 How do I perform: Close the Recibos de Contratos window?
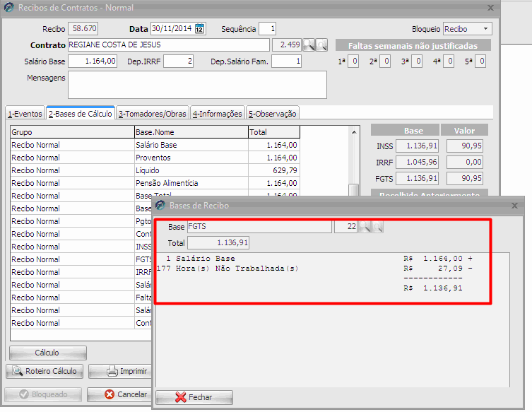tap(490, 8)
